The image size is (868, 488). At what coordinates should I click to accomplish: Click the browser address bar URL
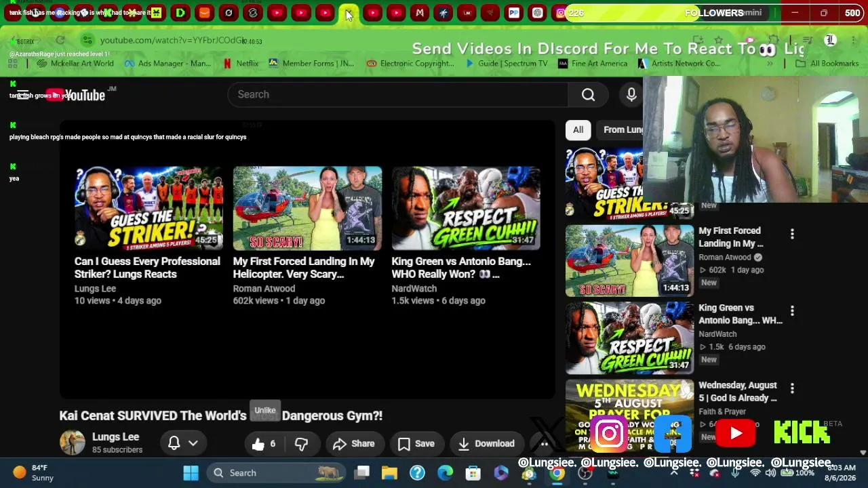[172, 41]
